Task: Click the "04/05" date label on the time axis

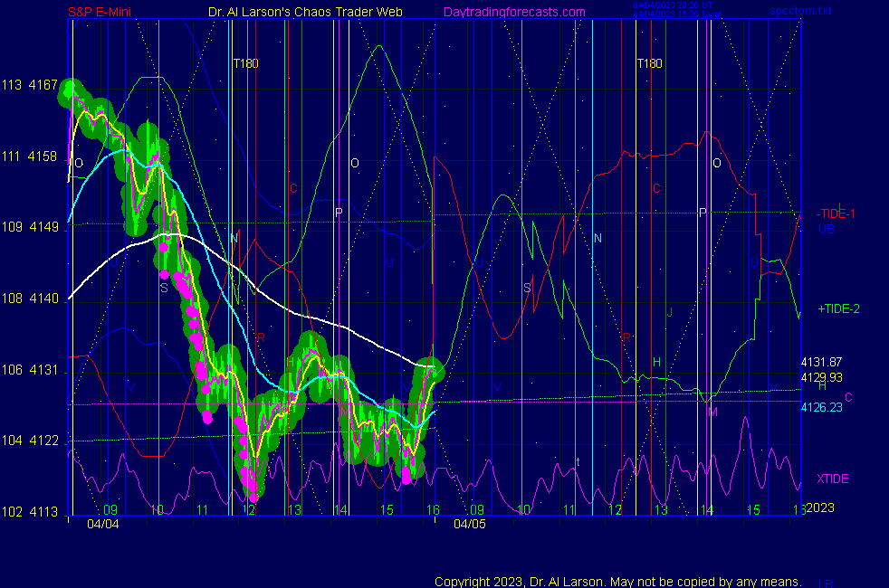Action: click(x=470, y=524)
